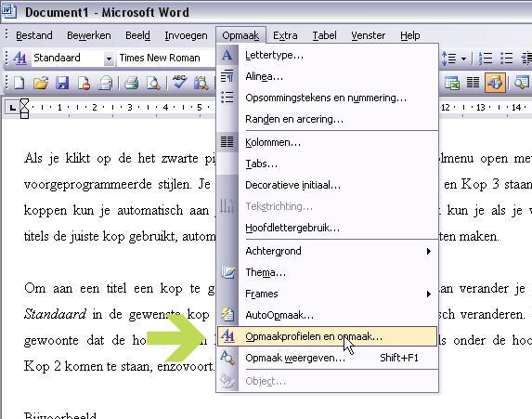
Task: Click the magnifier icon beside Opmaak weergeven
Action: click(227, 358)
